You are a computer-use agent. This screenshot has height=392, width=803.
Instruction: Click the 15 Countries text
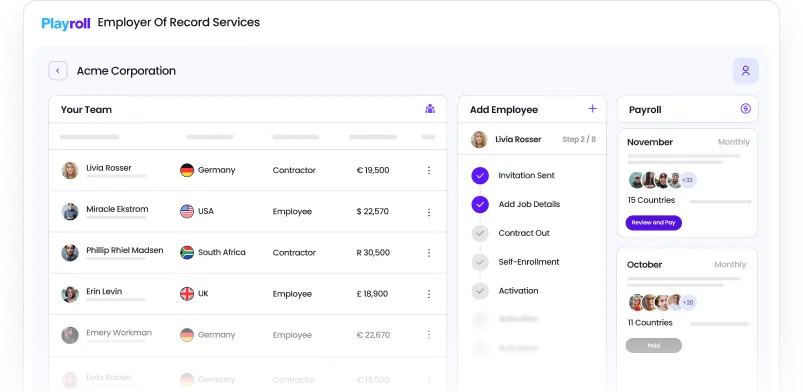[x=651, y=200]
